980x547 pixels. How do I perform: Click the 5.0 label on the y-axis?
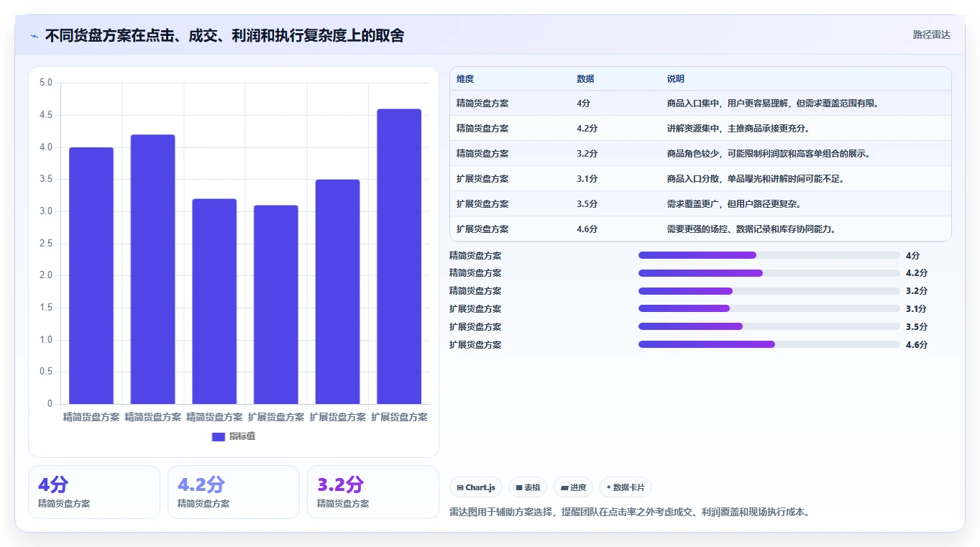pyautogui.click(x=46, y=83)
